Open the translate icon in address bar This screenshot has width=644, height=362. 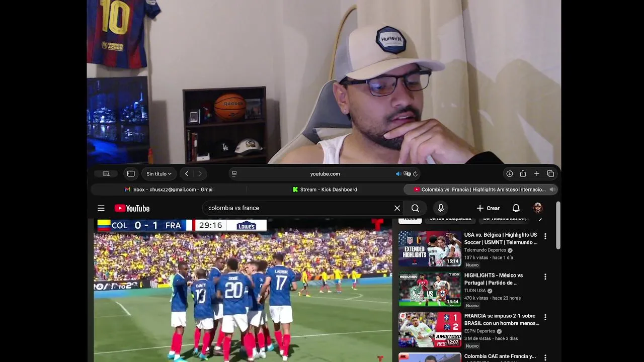[407, 173]
